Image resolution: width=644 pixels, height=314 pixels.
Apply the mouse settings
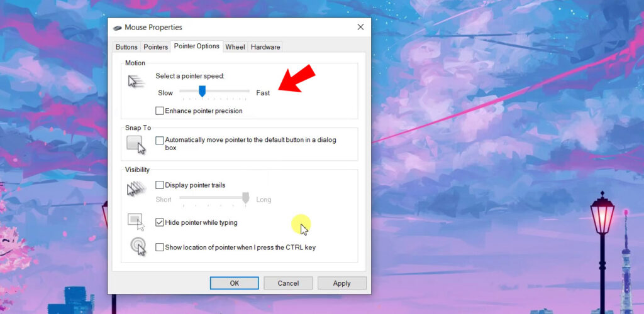tap(341, 283)
